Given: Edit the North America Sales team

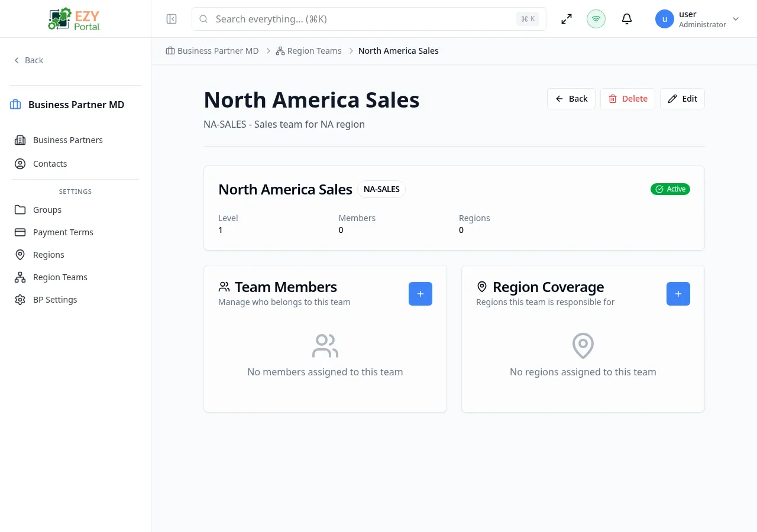Looking at the screenshot, I should 682,99.
